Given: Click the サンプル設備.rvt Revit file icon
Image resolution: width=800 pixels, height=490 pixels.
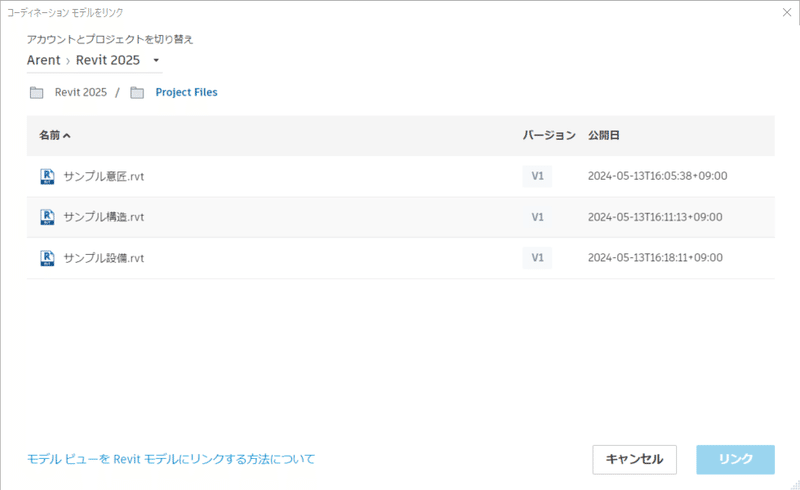Looking at the screenshot, I should pos(46,258).
